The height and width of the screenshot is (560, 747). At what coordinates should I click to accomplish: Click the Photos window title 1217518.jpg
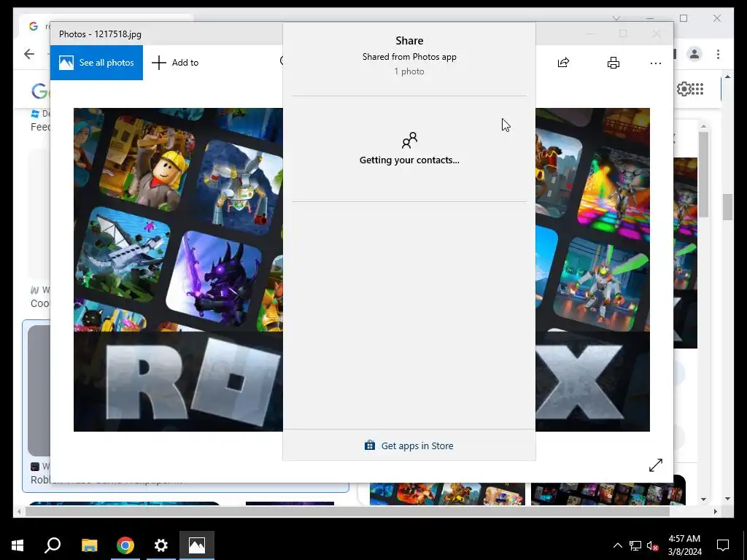[100, 34]
